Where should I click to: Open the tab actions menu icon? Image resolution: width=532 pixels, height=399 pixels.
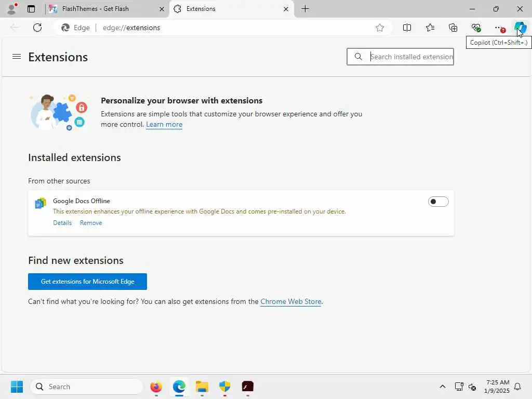point(31,9)
